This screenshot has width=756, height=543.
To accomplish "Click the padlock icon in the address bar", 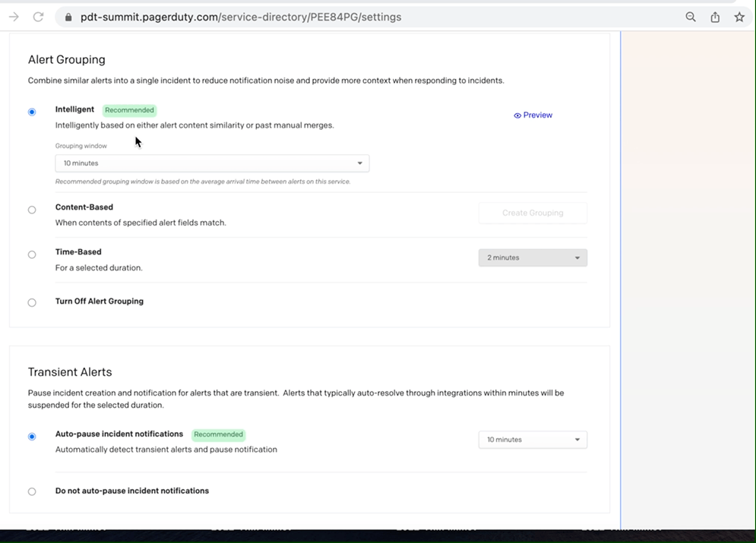I will (x=67, y=16).
